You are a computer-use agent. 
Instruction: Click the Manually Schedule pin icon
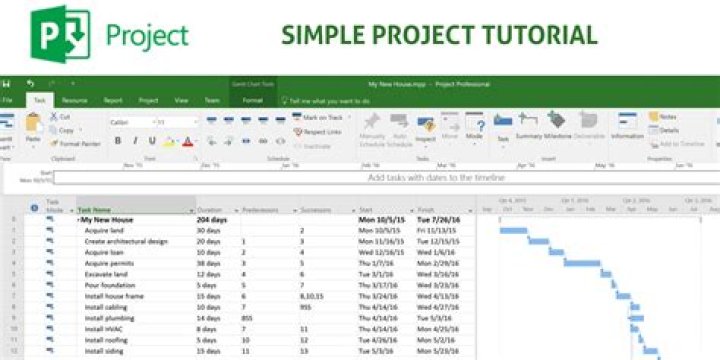click(x=371, y=121)
